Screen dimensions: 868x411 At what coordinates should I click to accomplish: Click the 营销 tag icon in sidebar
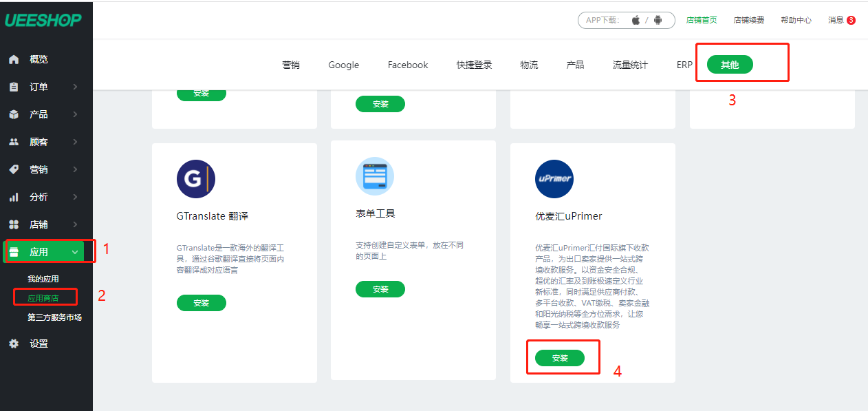14,170
